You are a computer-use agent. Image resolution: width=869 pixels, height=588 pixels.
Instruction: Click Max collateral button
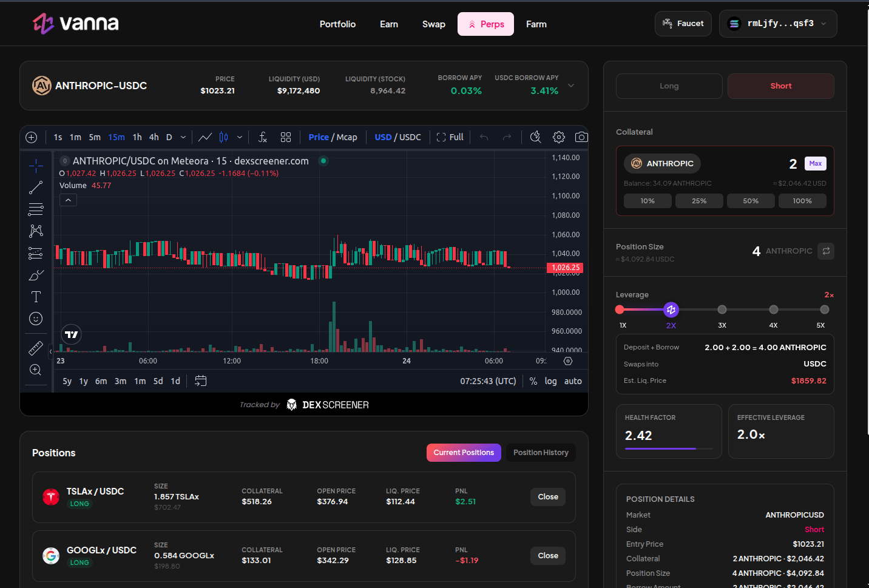click(x=815, y=163)
